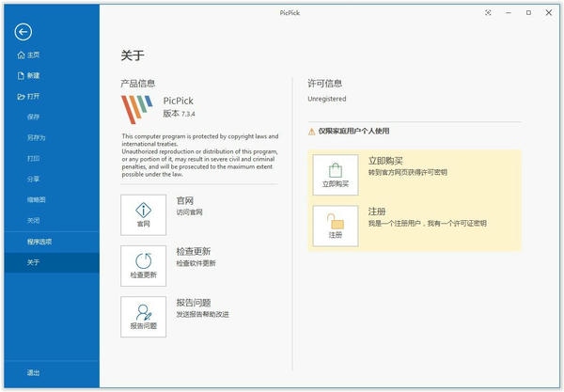
Task: Click the PicPick product name text
Action: coord(179,102)
